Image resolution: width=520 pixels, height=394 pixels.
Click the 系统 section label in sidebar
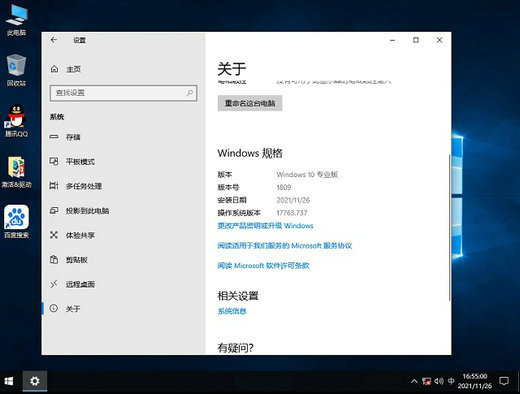coord(57,117)
